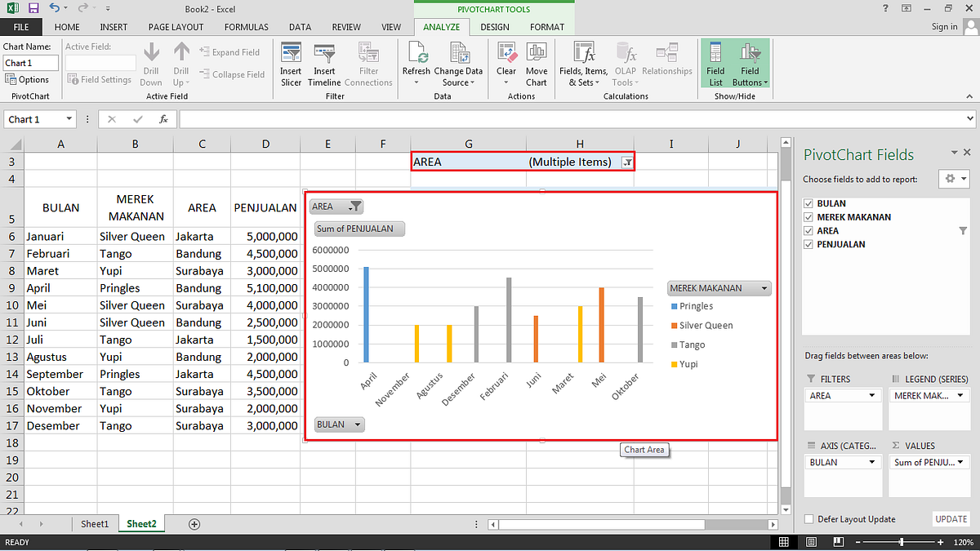Image resolution: width=980 pixels, height=551 pixels.
Task: Click the UPDATE button in the fields pane
Action: point(951,519)
